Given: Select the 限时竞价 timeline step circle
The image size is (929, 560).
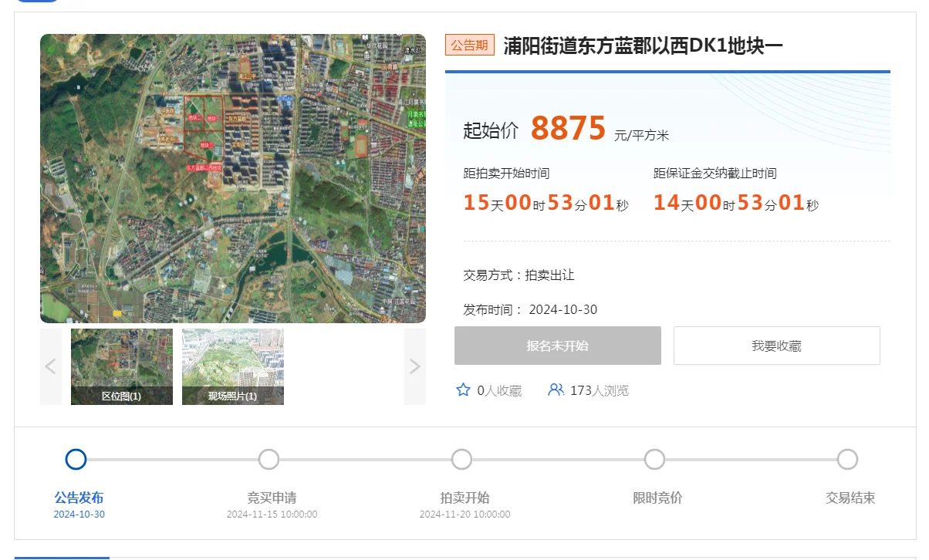Looking at the screenshot, I should (654, 460).
